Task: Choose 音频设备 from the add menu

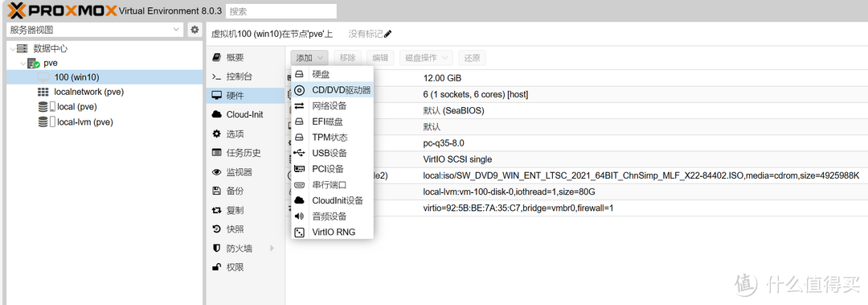Action: [x=332, y=216]
